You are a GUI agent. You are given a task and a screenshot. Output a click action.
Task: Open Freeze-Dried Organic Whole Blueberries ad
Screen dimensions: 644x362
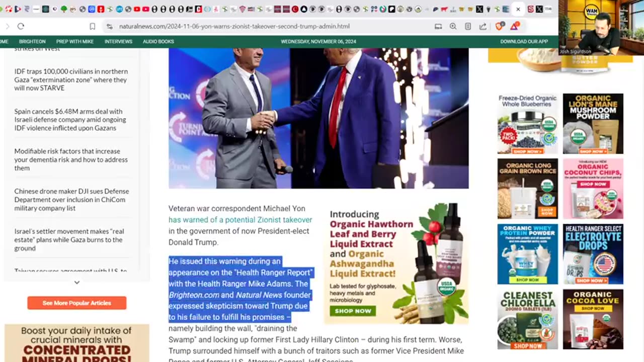tap(527, 124)
